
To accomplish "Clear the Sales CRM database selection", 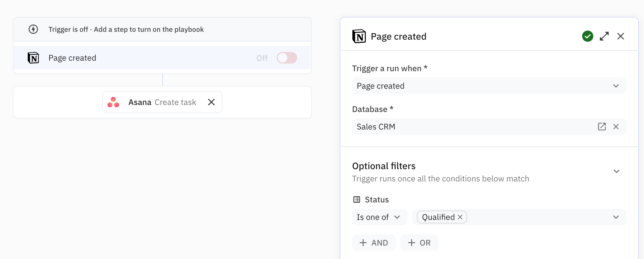I will pos(616,127).
